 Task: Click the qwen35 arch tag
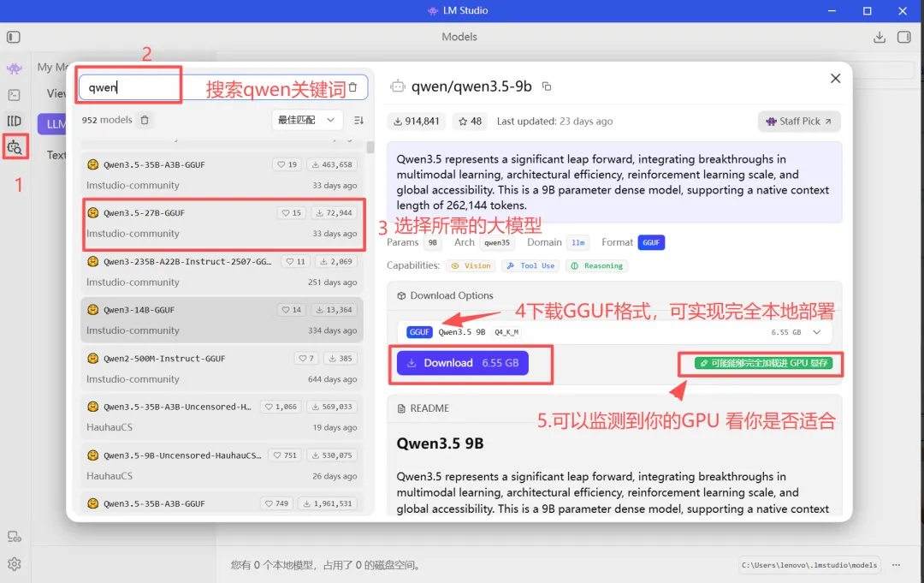(x=497, y=242)
